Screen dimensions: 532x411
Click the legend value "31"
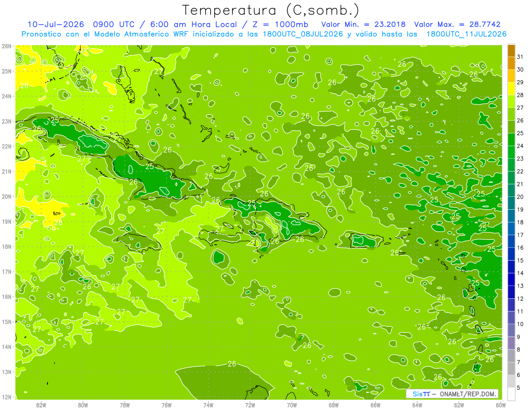[x=520, y=57]
